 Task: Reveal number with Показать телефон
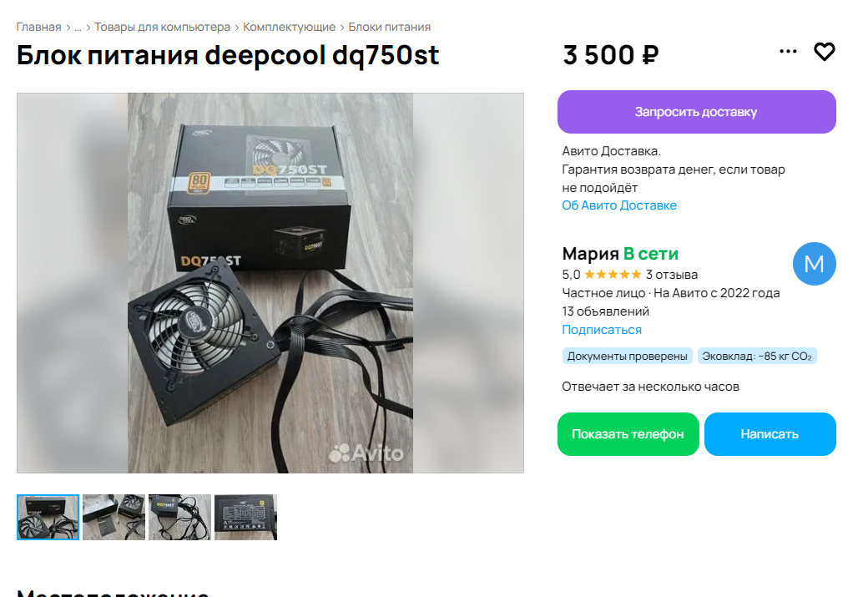click(628, 434)
